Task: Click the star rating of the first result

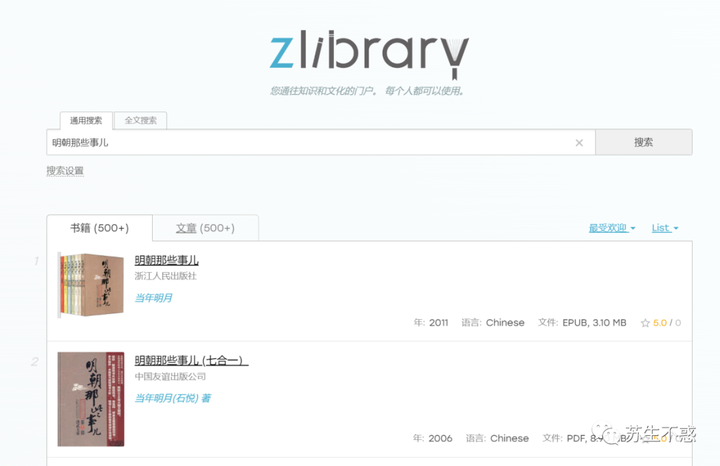Action: [x=660, y=323]
